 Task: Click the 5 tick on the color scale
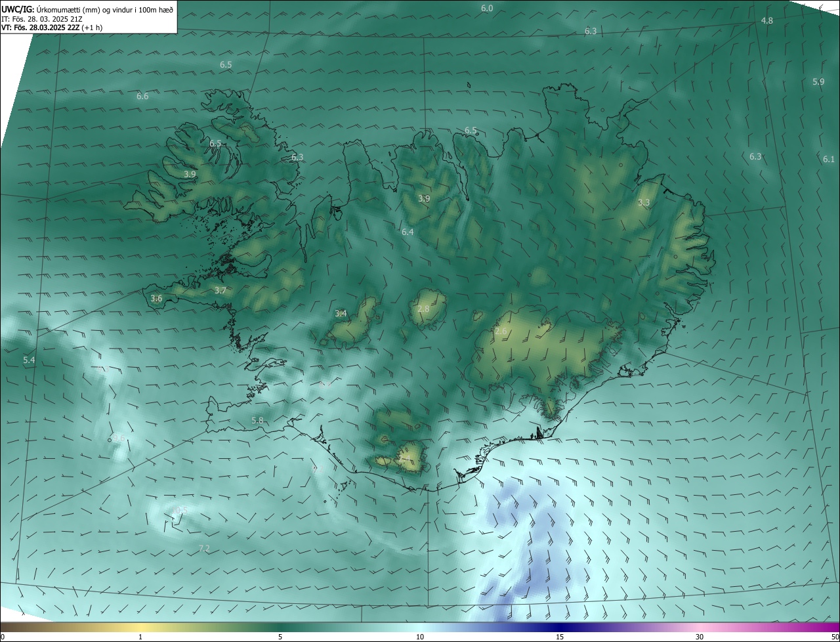coord(280,637)
